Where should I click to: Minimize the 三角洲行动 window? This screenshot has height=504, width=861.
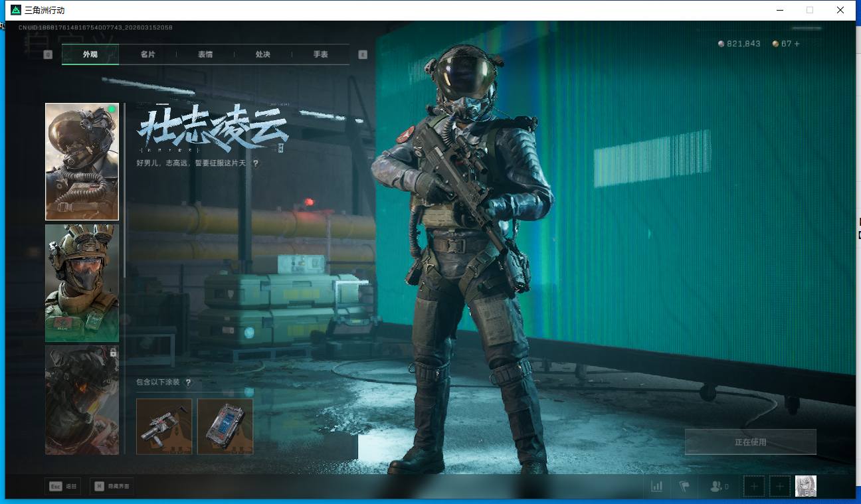[779, 10]
